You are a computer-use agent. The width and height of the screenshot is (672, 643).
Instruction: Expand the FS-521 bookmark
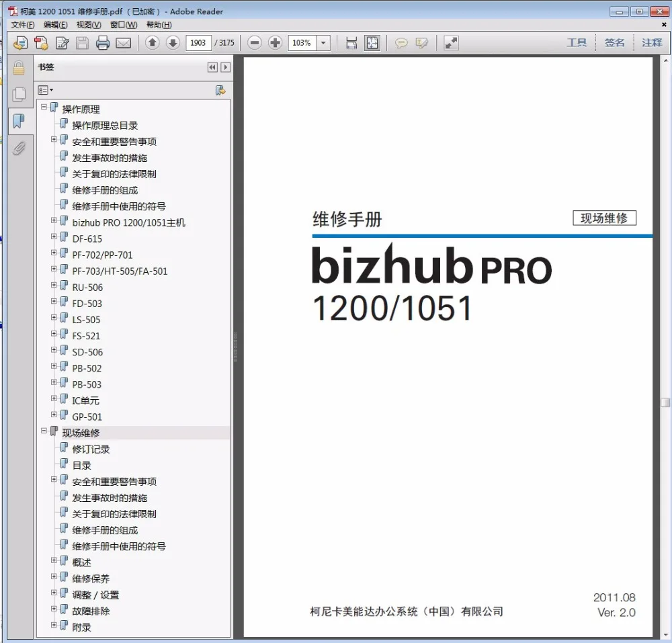click(54, 334)
